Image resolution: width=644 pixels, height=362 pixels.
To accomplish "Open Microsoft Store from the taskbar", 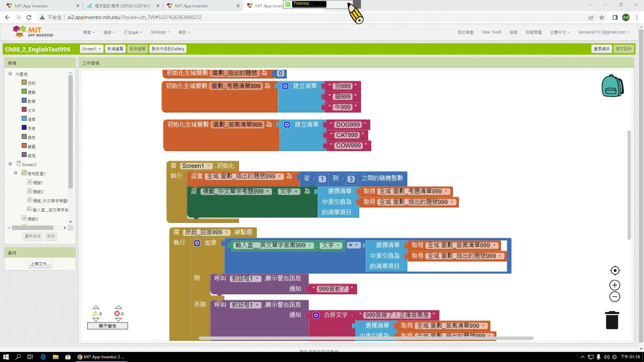I will (68, 357).
